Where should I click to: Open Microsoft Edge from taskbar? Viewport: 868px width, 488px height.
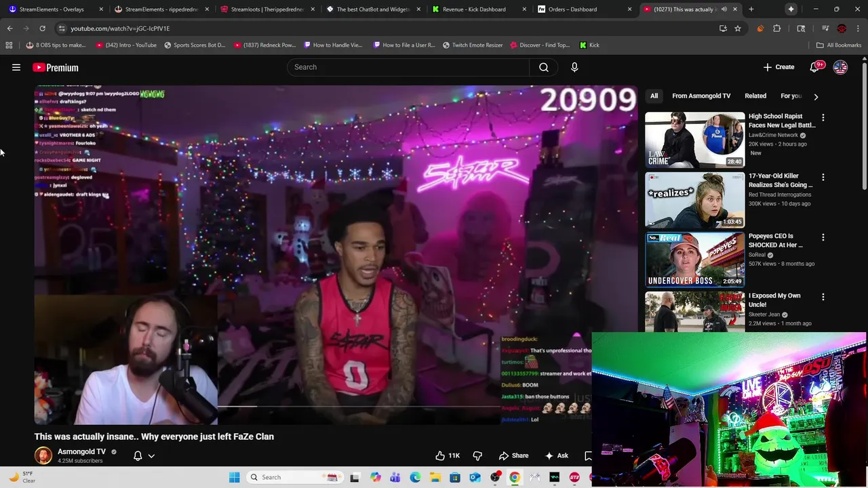coord(415,477)
